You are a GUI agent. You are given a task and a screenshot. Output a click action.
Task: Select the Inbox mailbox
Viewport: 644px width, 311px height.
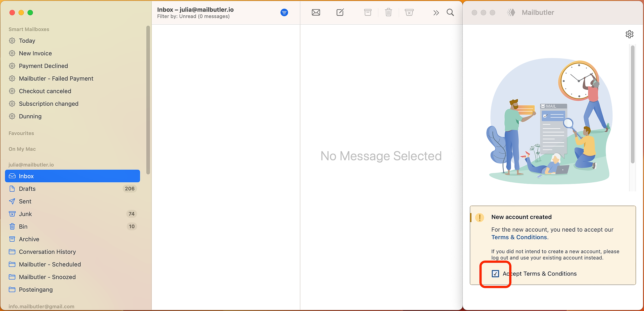72,176
